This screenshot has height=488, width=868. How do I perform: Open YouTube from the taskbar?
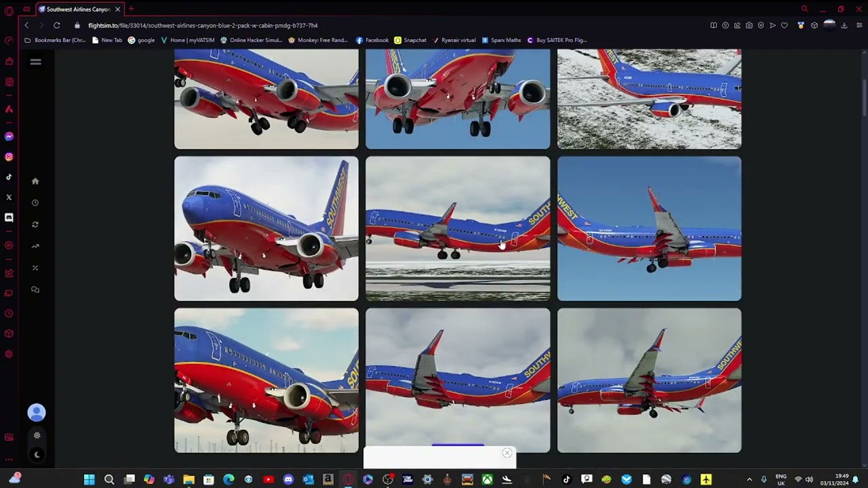coord(269,480)
